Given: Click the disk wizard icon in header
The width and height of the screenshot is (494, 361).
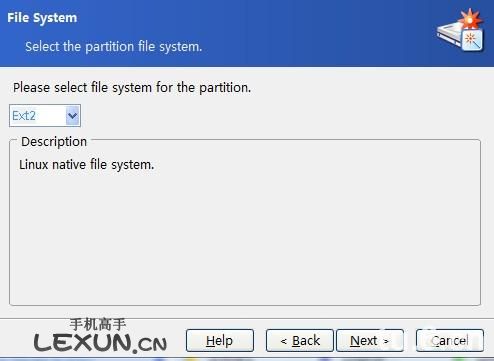Looking at the screenshot, I should (x=461, y=30).
